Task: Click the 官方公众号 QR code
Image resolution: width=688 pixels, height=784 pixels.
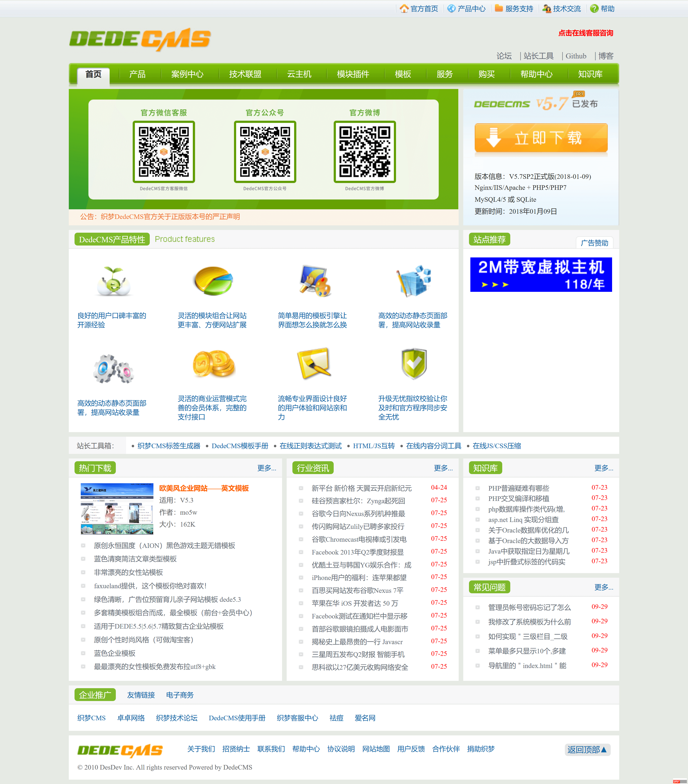Action: tap(265, 152)
